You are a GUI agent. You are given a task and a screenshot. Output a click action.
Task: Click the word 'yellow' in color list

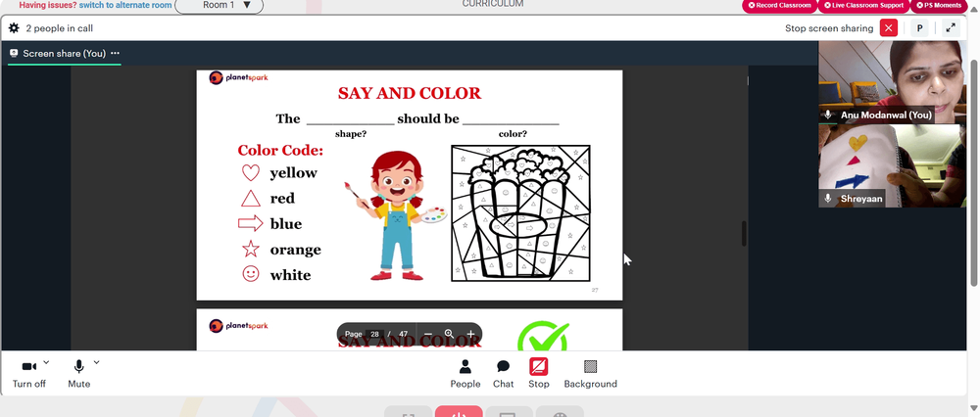click(294, 173)
